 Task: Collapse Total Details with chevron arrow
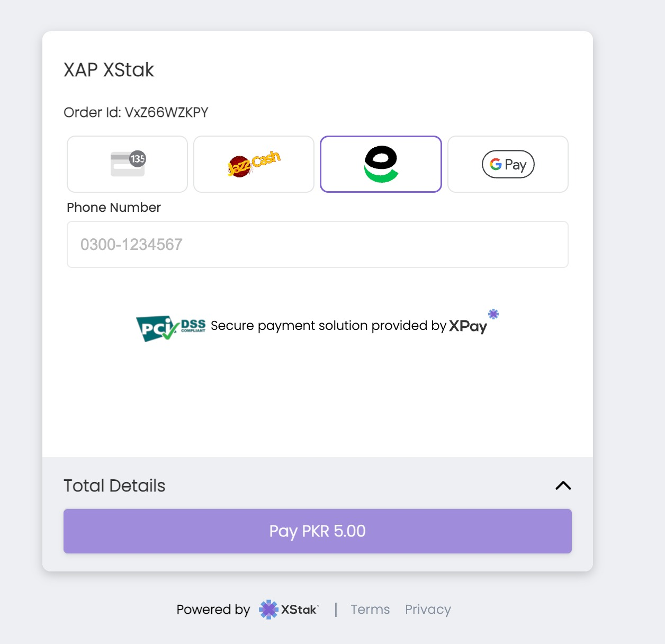pyautogui.click(x=563, y=486)
